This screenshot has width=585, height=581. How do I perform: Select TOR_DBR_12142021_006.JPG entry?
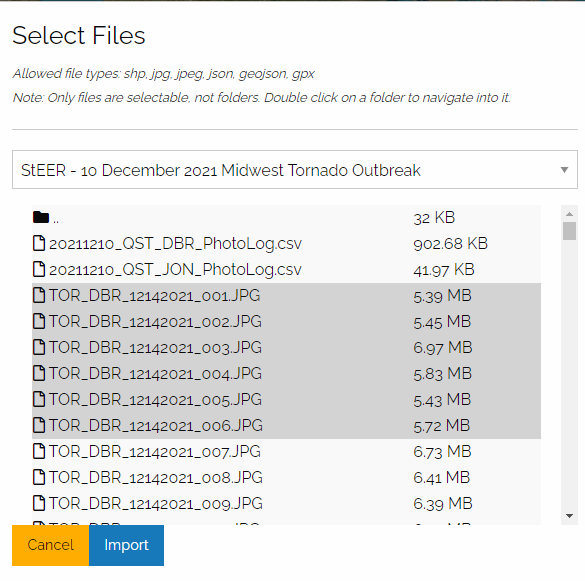click(x=286, y=425)
